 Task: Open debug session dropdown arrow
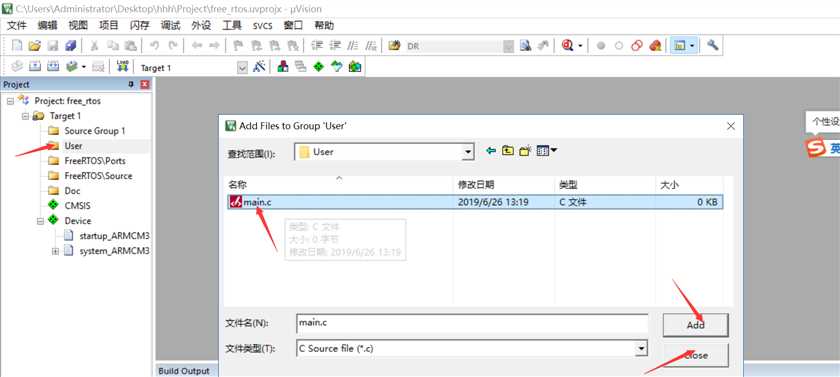pos(580,47)
